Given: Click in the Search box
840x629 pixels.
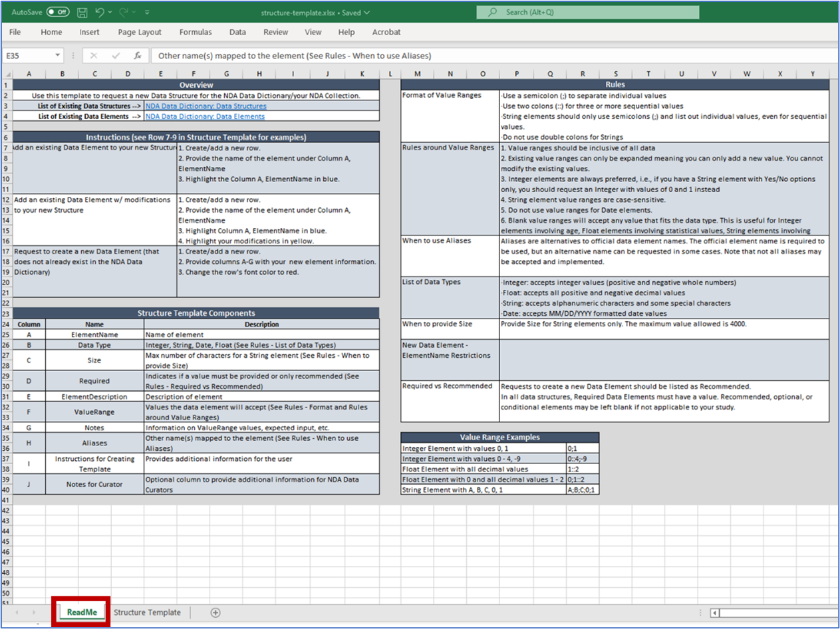Looking at the screenshot, I should [x=588, y=12].
